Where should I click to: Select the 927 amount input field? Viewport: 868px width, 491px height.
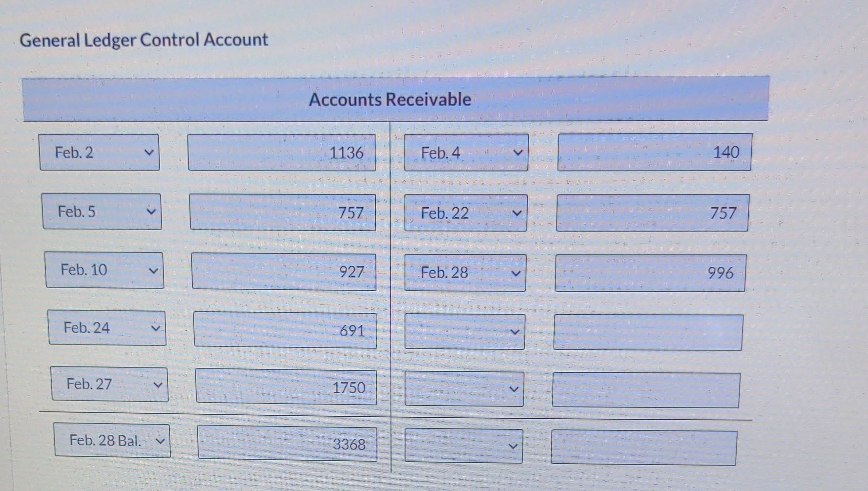click(284, 272)
